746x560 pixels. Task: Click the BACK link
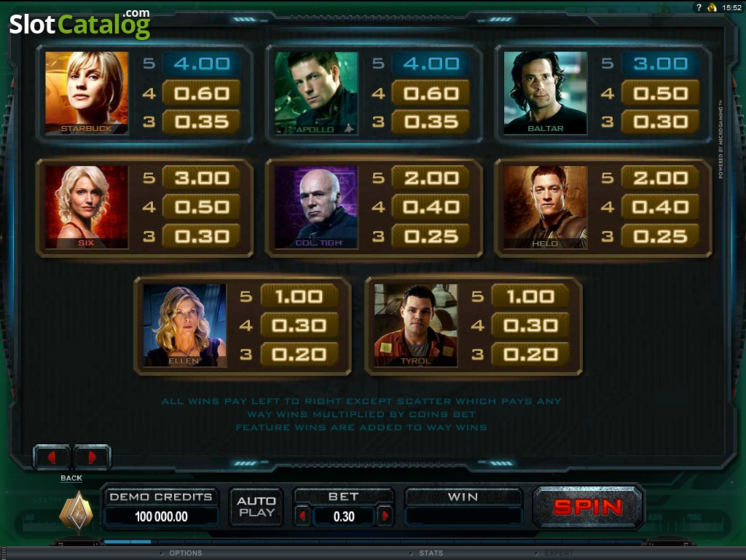[71, 478]
